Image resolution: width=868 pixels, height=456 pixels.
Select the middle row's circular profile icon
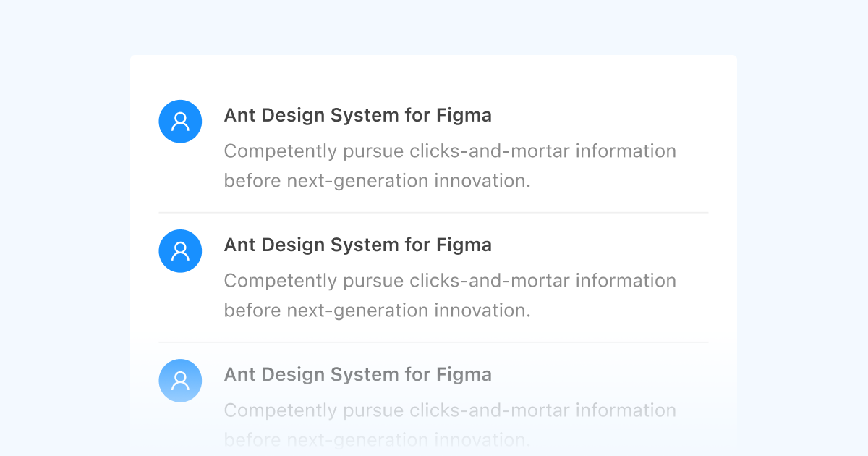click(x=180, y=250)
